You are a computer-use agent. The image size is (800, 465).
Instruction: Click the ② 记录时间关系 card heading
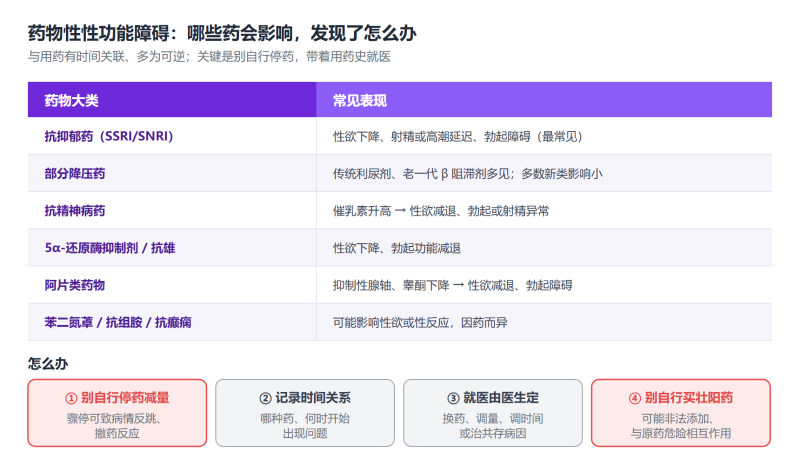pos(305,398)
